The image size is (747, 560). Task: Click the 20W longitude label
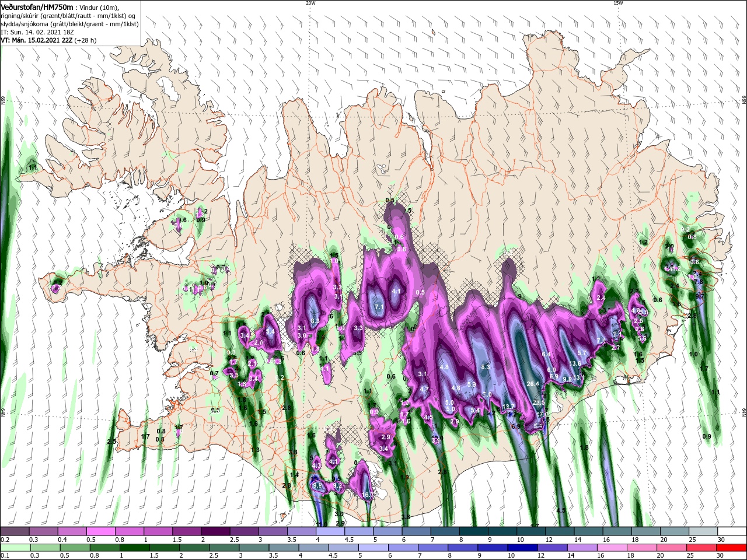coord(310,3)
